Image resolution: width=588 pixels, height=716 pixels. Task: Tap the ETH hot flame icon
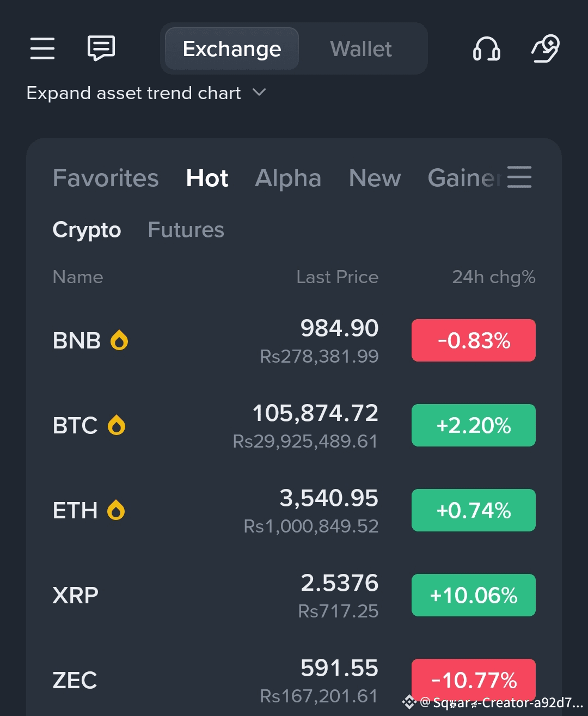click(116, 510)
